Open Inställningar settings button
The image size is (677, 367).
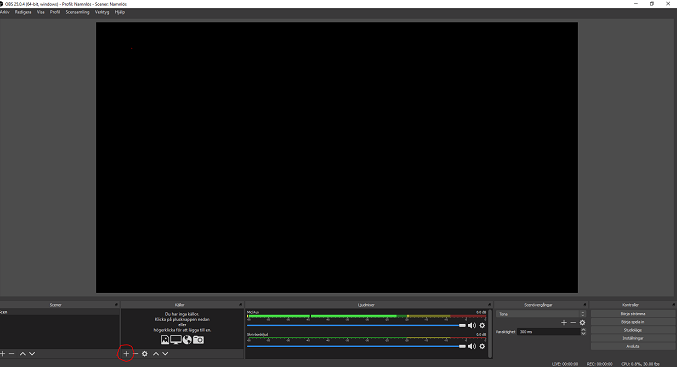pos(633,338)
